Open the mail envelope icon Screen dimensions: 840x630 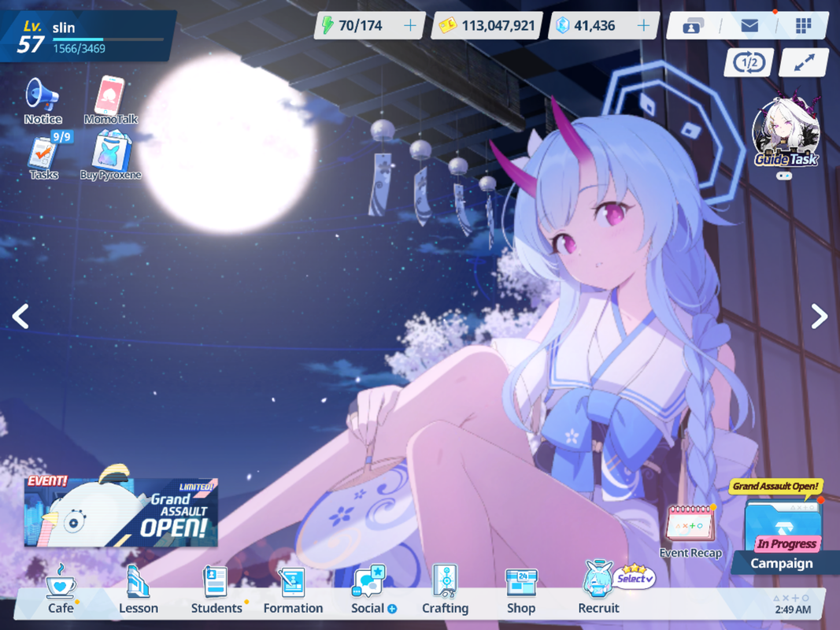click(749, 25)
